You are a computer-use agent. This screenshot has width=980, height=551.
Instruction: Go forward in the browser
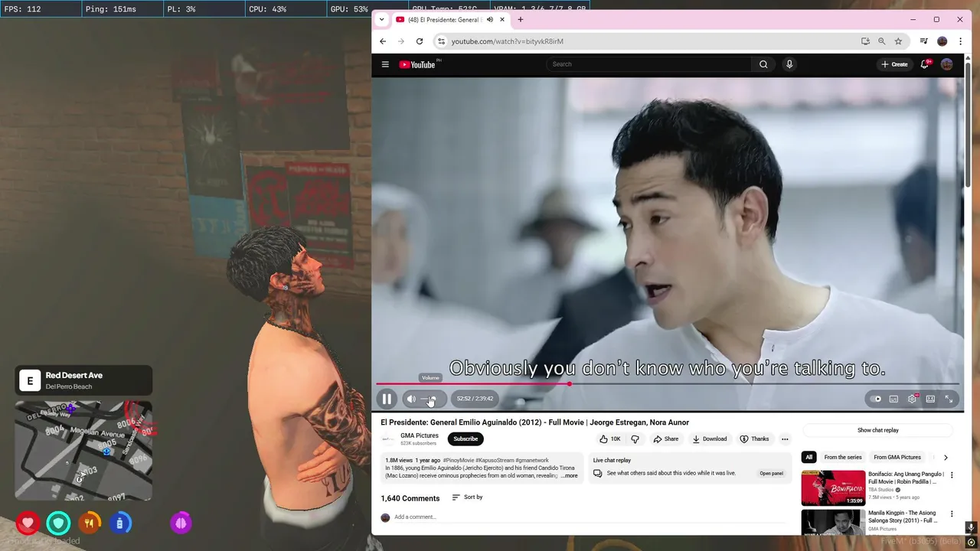(400, 41)
